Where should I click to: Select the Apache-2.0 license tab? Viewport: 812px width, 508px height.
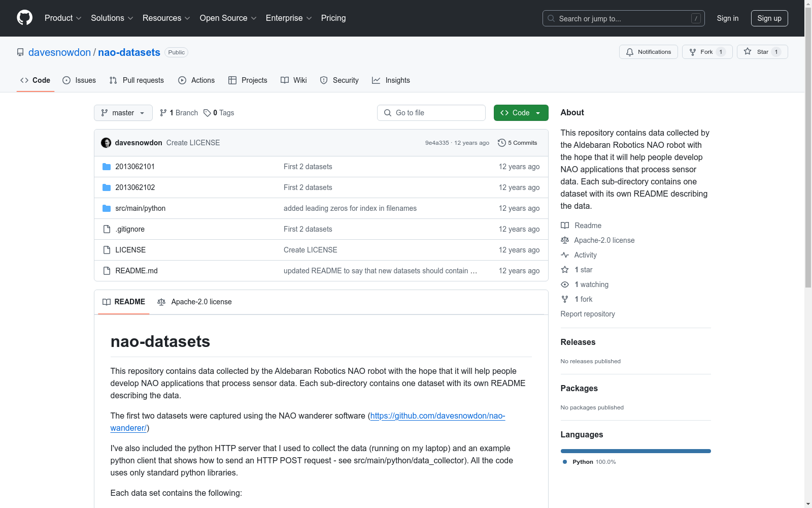point(194,302)
